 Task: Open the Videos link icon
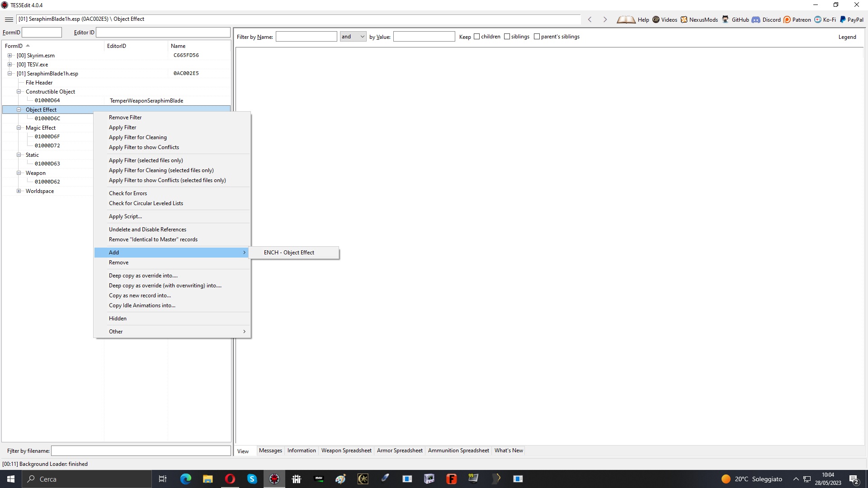click(x=656, y=19)
